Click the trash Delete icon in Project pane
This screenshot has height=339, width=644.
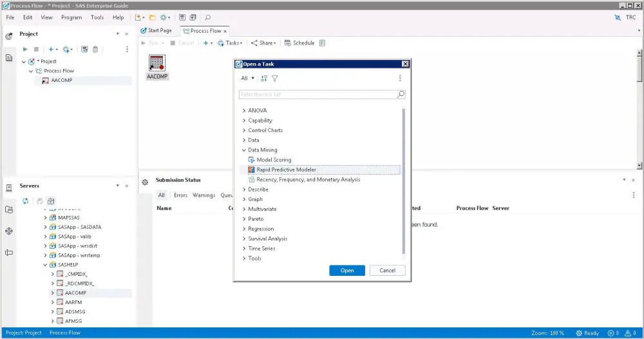coord(95,50)
